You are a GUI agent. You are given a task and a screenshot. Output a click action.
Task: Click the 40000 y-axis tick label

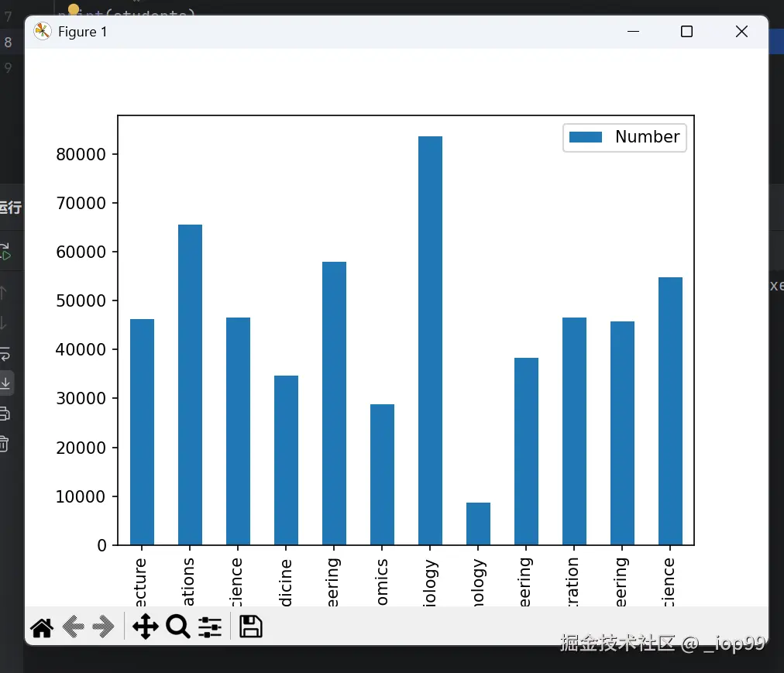point(81,349)
